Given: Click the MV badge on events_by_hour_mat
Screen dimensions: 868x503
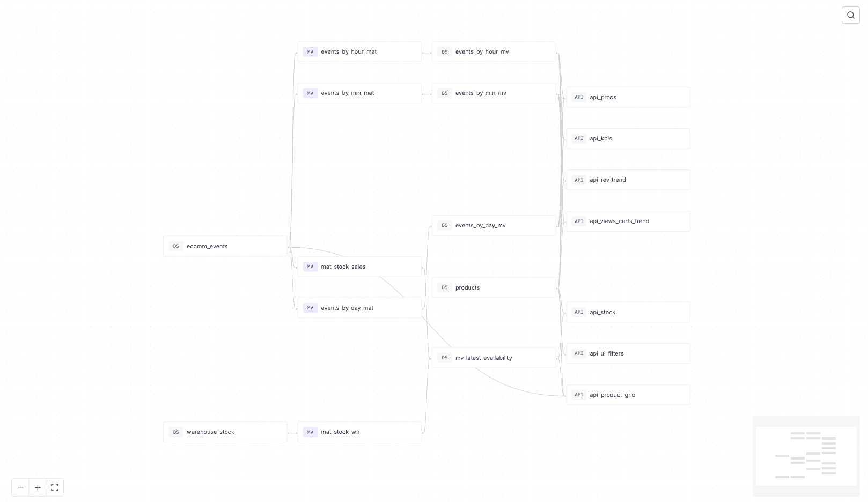Looking at the screenshot, I should click(310, 51).
